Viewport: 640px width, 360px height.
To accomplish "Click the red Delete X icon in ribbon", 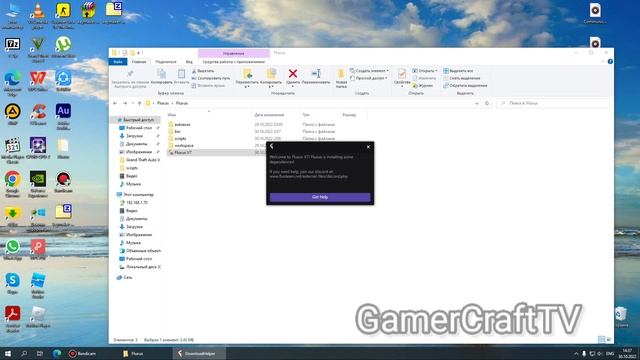I will (293, 74).
